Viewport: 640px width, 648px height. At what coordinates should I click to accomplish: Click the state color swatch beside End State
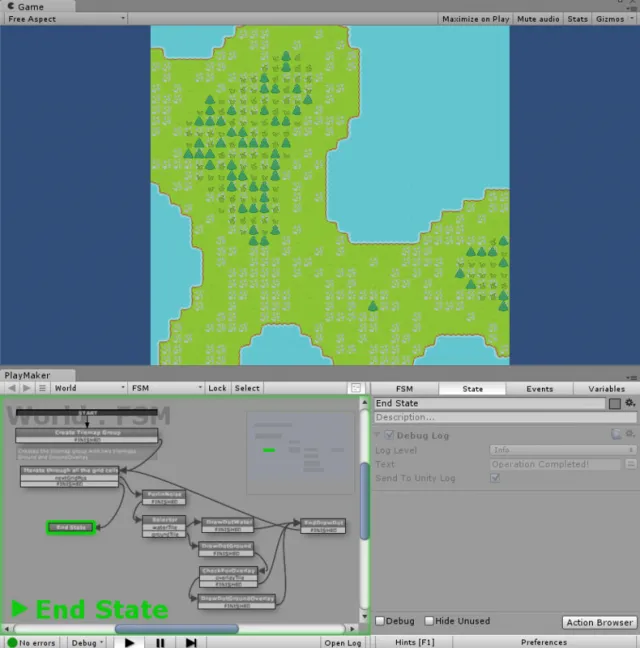pos(614,403)
